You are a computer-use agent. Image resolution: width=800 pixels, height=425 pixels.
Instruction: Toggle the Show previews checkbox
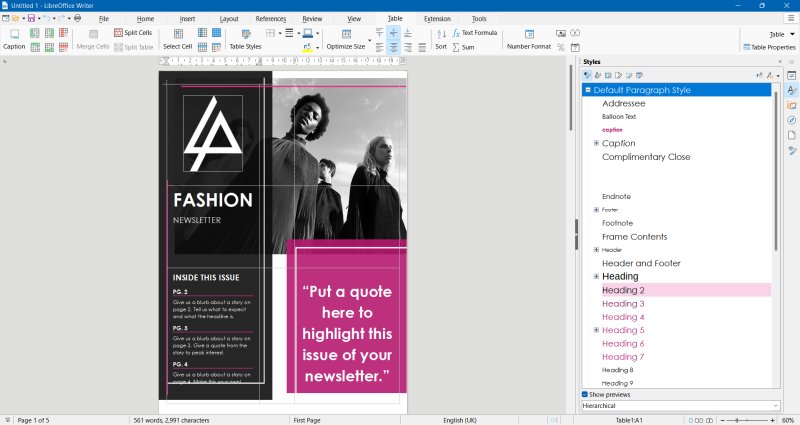(586, 394)
